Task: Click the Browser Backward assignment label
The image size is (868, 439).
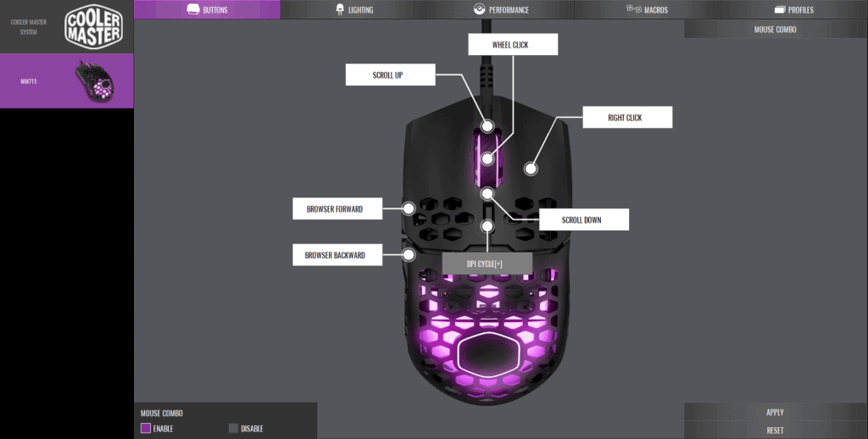Action: [x=337, y=255]
